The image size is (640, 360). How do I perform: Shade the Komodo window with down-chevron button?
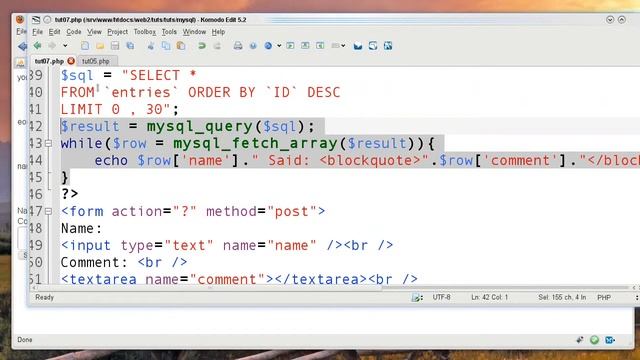(x=610, y=20)
